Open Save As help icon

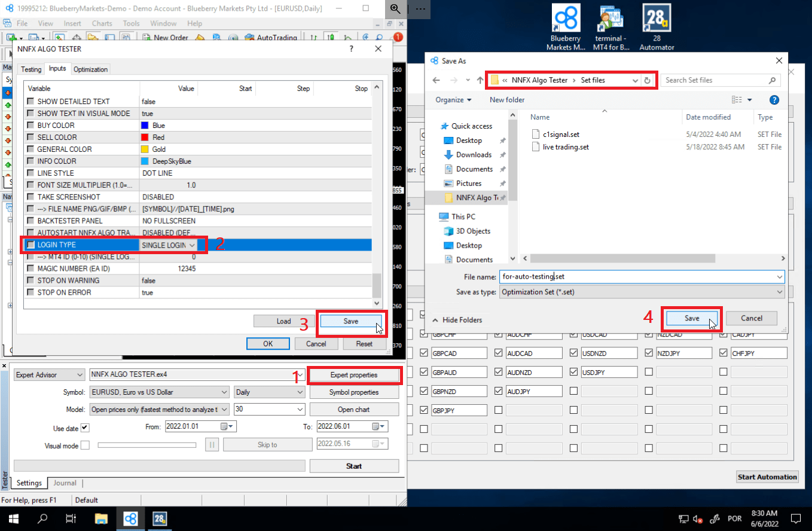pyautogui.click(x=774, y=100)
